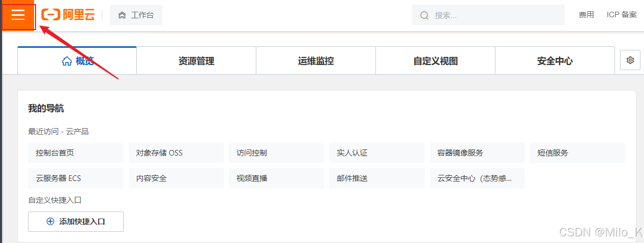Focus the 搜索 search field
The image size is (644, 243).
(x=488, y=15)
